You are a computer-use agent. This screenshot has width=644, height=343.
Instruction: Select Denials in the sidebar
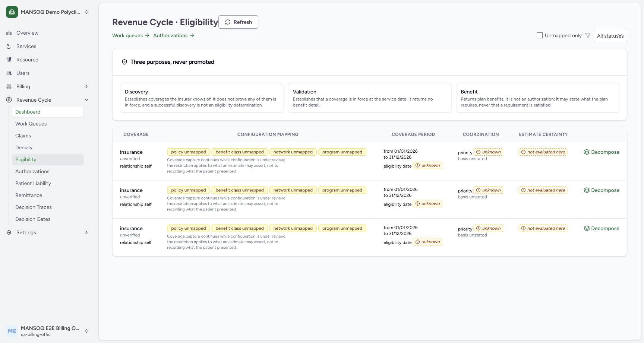48,147
